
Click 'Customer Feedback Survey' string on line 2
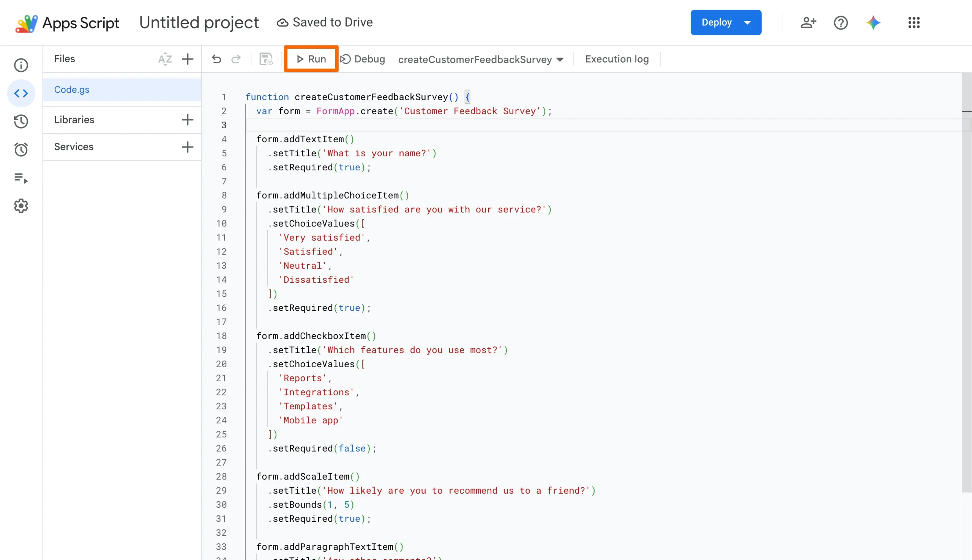pyautogui.click(x=473, y=111)
